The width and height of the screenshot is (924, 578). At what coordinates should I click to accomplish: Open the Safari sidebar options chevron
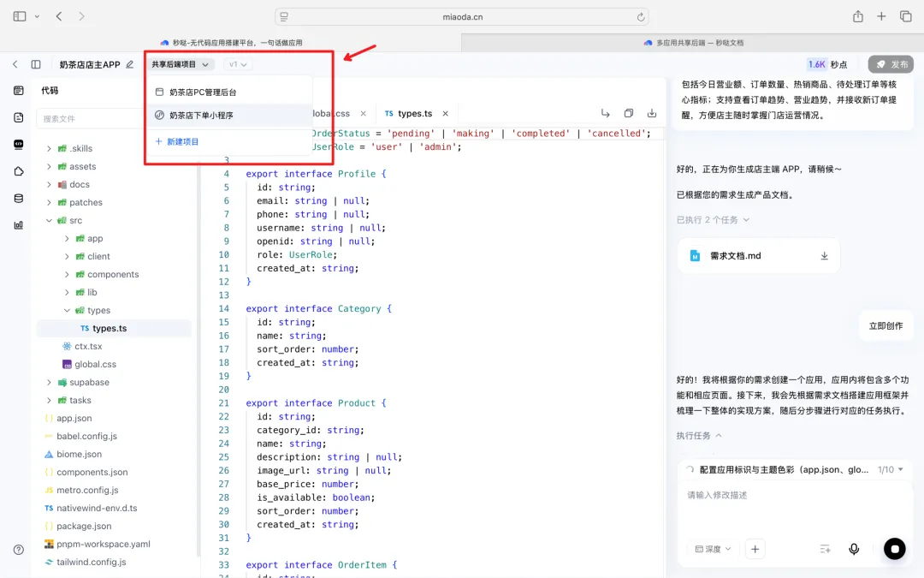pos(37,16)
